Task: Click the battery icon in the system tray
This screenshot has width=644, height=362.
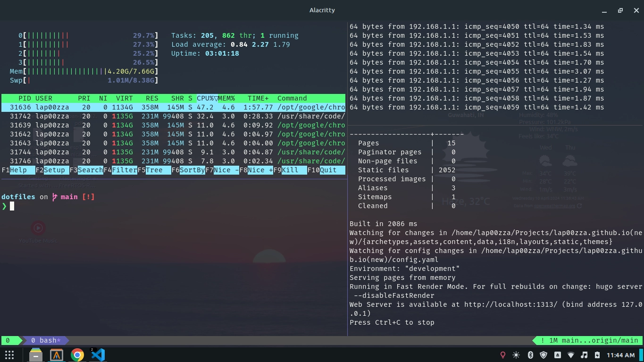Action: click(597, 355)
